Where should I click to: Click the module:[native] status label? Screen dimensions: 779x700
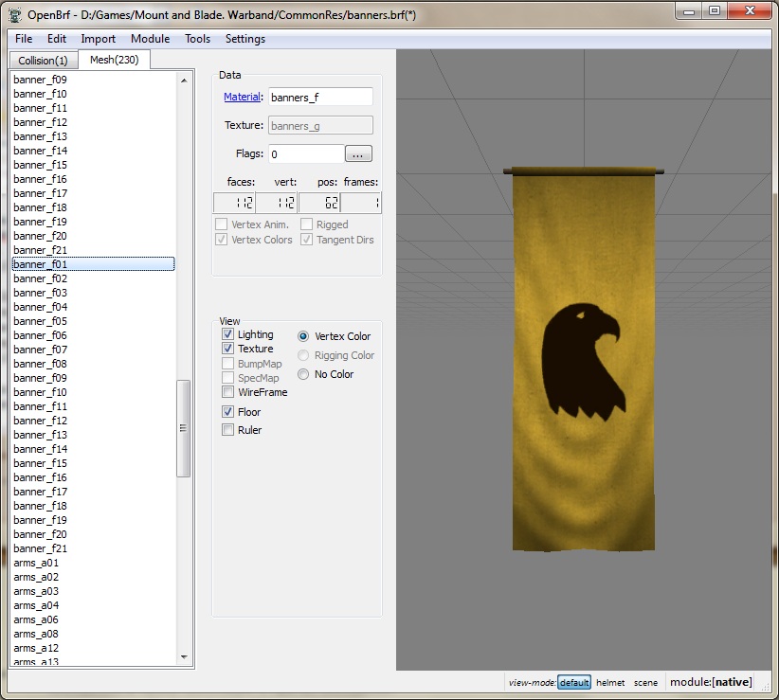coord(711,682)
